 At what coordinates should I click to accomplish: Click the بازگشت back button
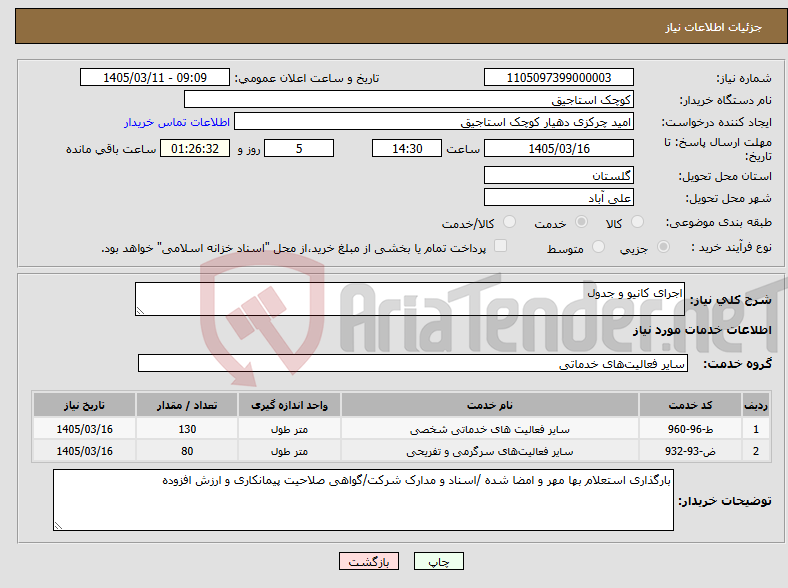coord(369,561)
